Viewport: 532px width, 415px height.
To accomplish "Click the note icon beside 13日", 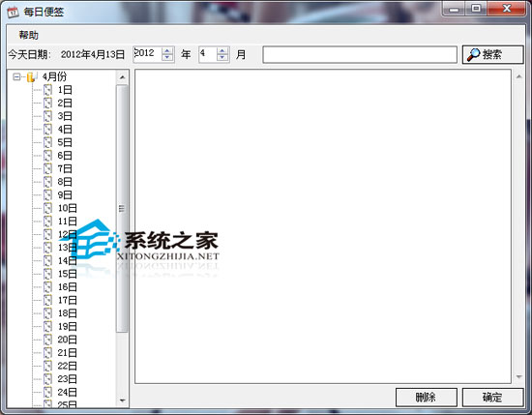I will pyautogui.click(x=47, y=248).
